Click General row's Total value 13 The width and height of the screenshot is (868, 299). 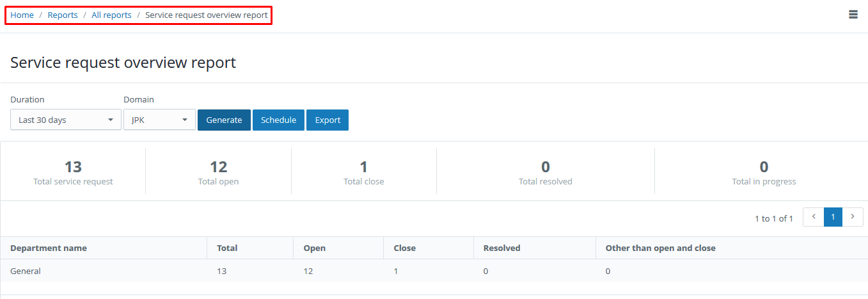(222, 271)
